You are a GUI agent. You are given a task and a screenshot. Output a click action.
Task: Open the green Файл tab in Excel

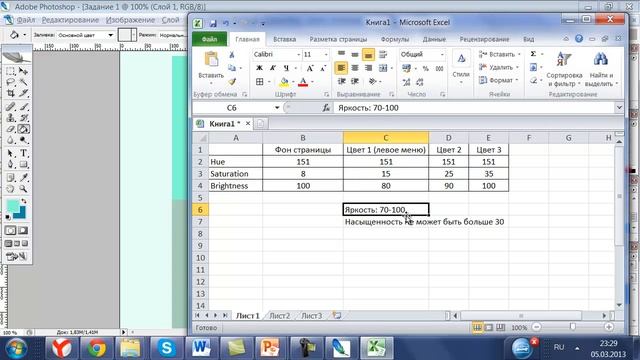(209, 39)
